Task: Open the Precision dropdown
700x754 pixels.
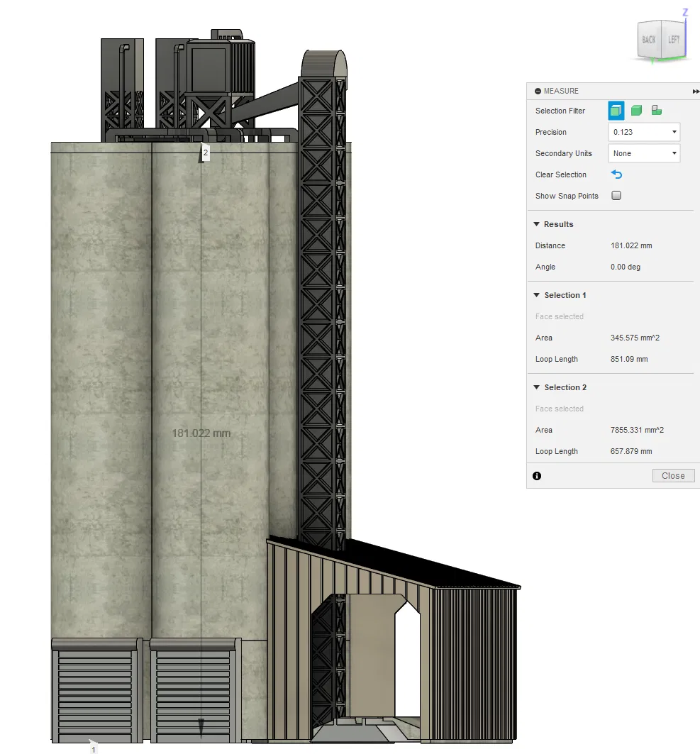Action: pos(644,132)
